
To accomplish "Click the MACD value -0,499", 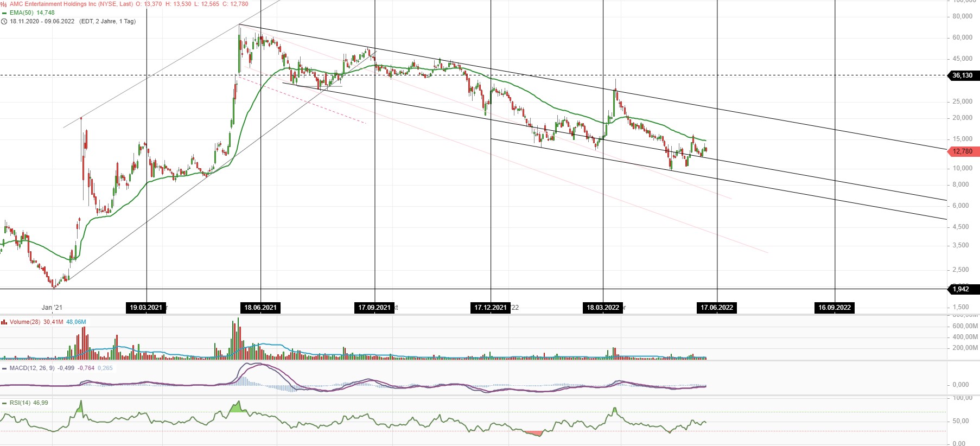I will coord(66,368).
